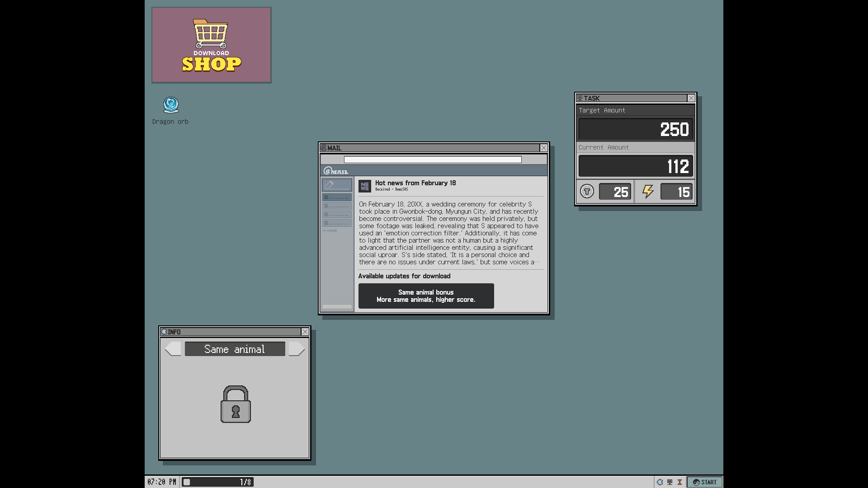This screenshot has width=868, height=488.
Task: Click the news article body text
Action: (449, 233)
